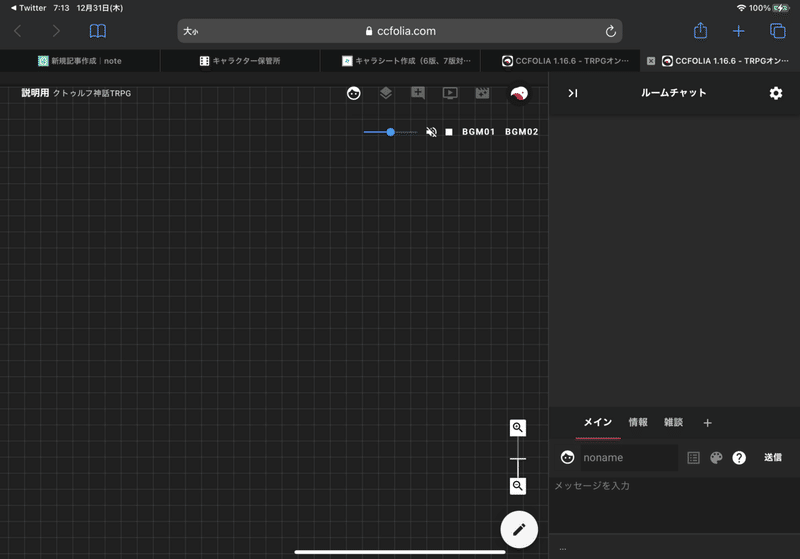The height and width of the screenshot is (559, 800).
Task: Open room title 説明用 クトゥルフ神話TRPG
Action: (76, 93)
